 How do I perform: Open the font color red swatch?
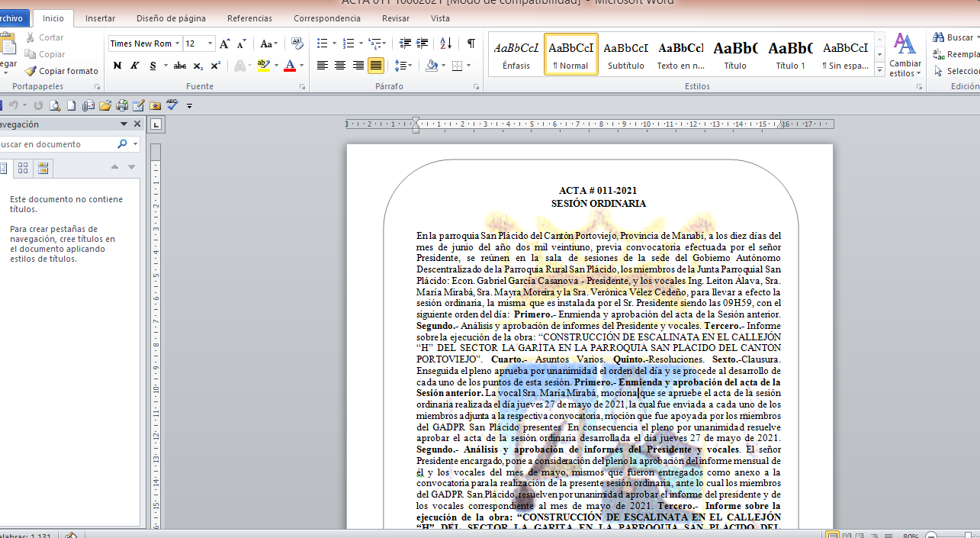click(x=290, y=66)
